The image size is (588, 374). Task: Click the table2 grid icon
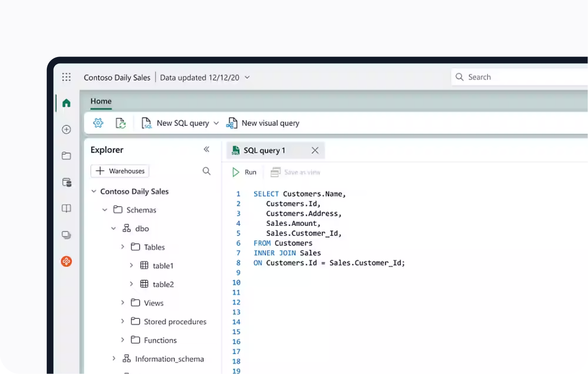[144, 284]
